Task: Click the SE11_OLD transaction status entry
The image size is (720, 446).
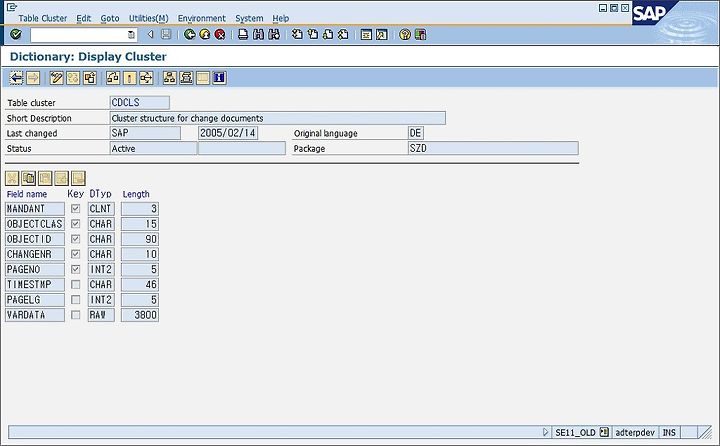Action: 575,432
